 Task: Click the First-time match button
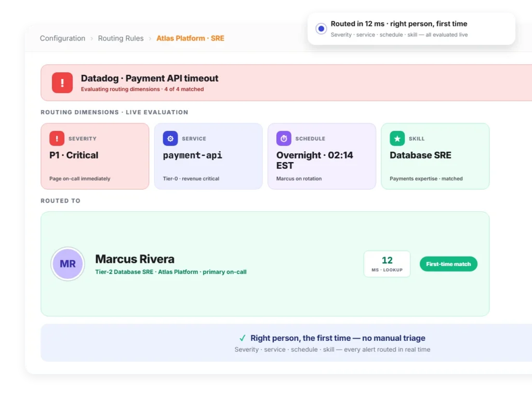pyautogui.click(x=448, y=264)
